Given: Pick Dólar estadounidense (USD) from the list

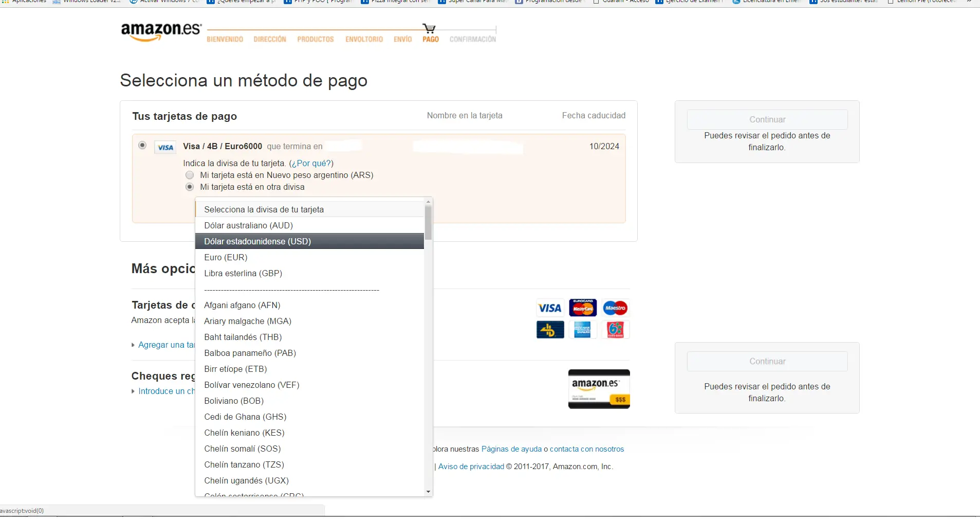Looking at the screenshot, I should point(309,241).
